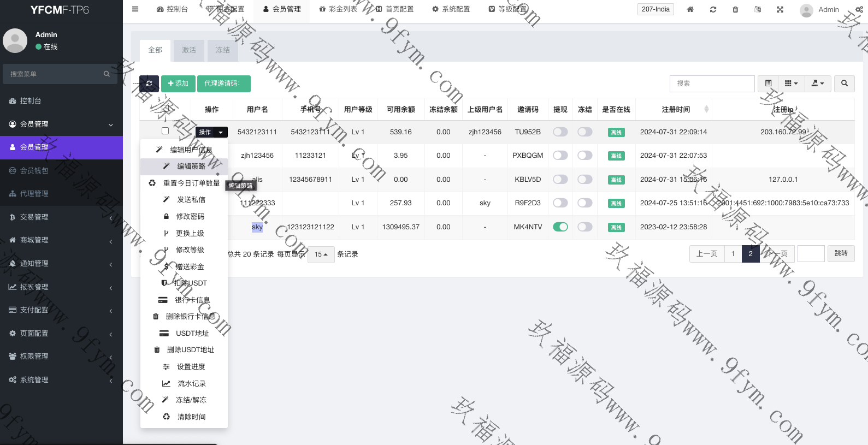Click the refresh icon button beside 添加
Viewport: 868px width, 445px height.
[149, 84]
